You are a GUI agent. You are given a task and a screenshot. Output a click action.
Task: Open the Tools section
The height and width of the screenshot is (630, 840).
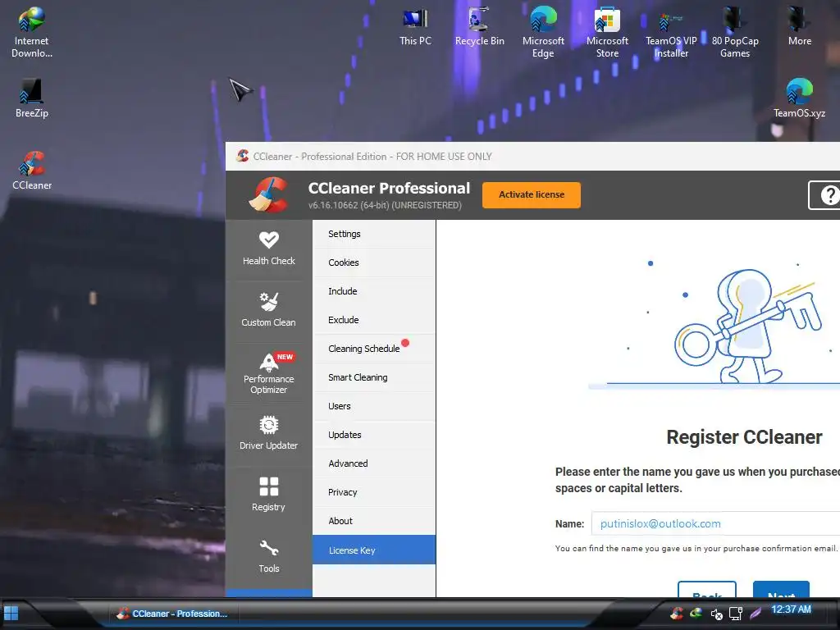[268, 556]
